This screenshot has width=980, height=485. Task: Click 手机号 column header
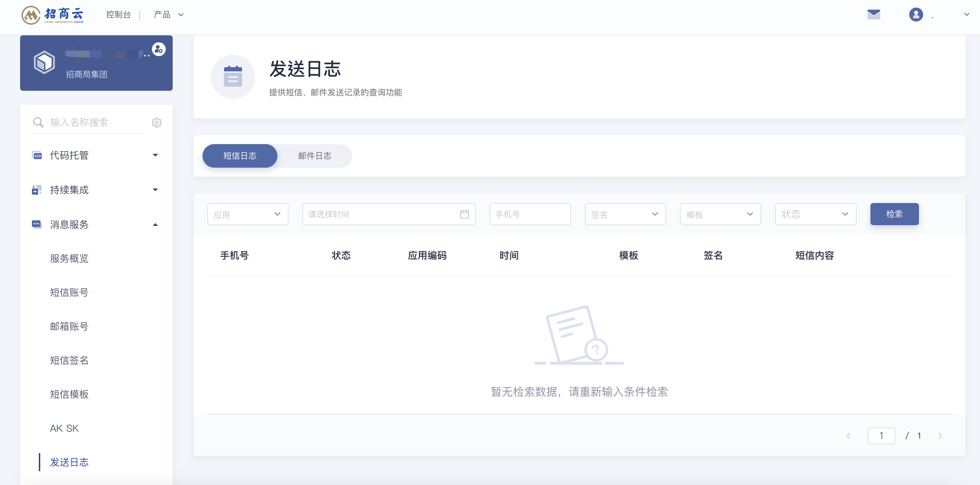click(x=234, y=255)
